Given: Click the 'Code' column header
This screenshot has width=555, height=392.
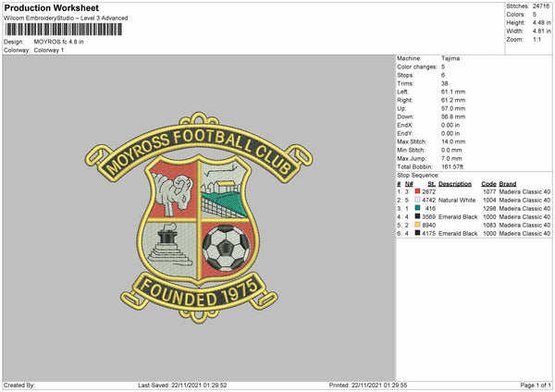Looking at the screenshot, I should [488, 184].
